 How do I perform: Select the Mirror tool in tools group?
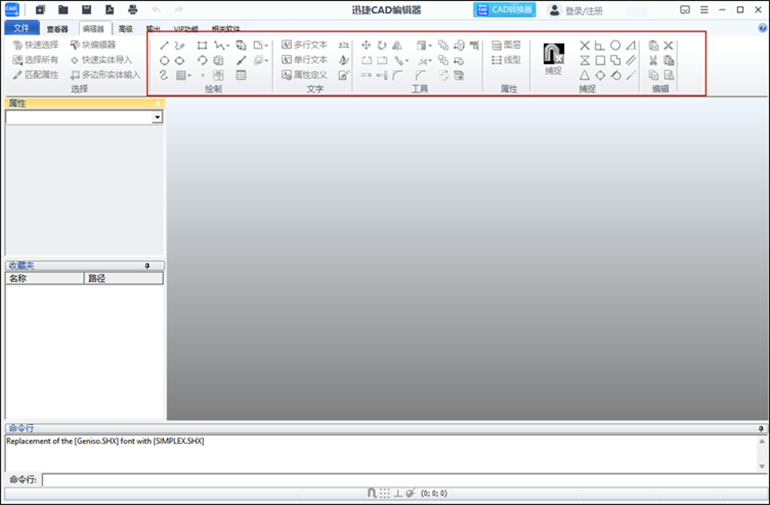(x=397, y=46)
